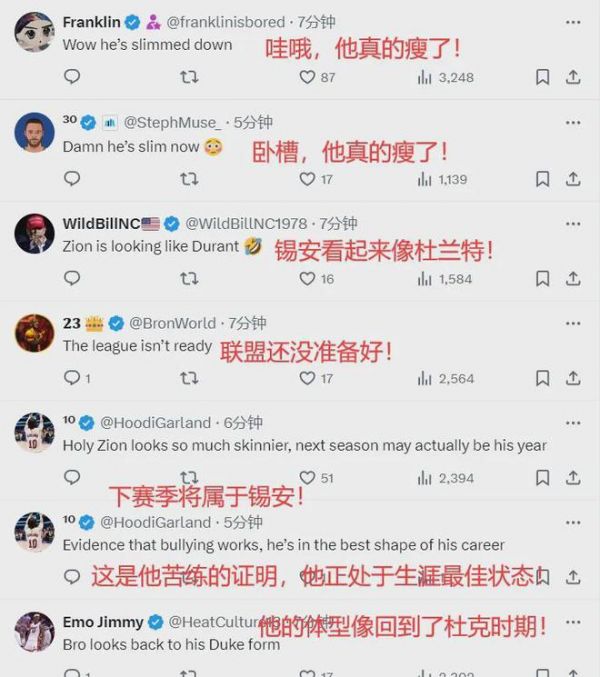The image size is (600, 677).
Task: Open Franklin's profile avatar
Action: coord(35,32)
